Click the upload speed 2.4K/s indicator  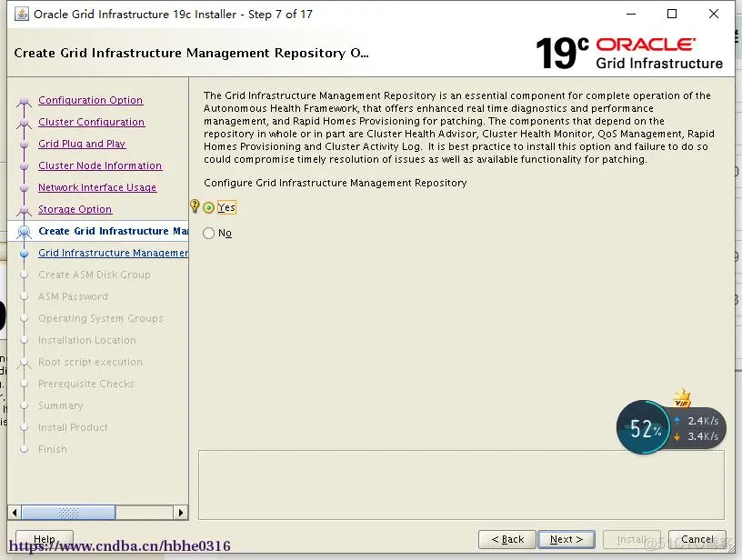click(x=697, y=421)
